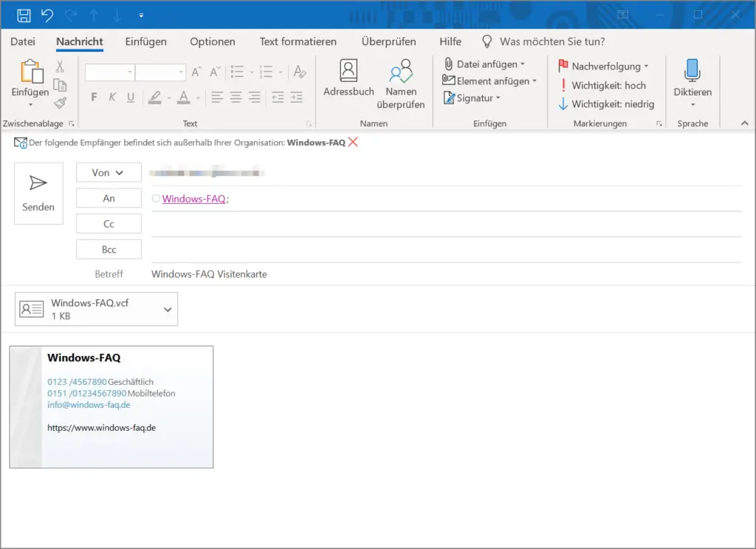756x549 pixels.
Task: Toggle Wichtigkeit: hoch
Action: pos(602,86)
